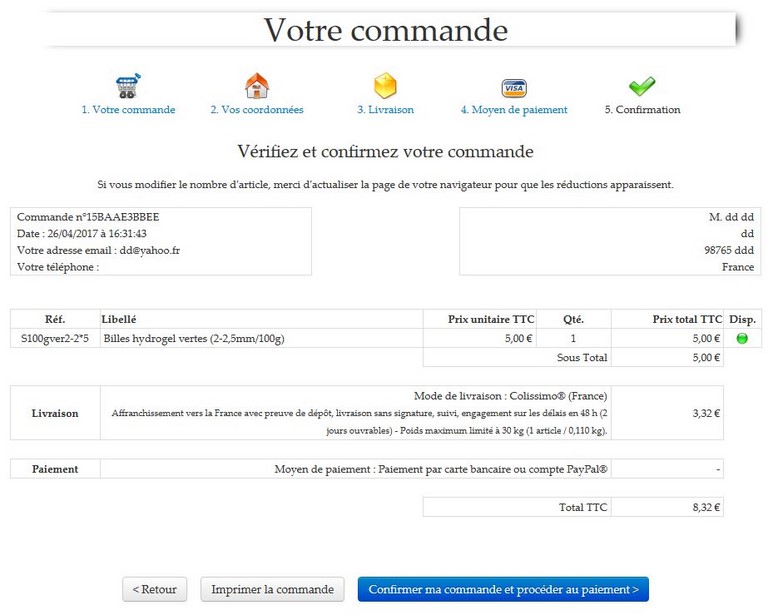Click the 'Votre téléphone :' line
The width and height of the screenshot is (768, 615).
tap(58, 267)
